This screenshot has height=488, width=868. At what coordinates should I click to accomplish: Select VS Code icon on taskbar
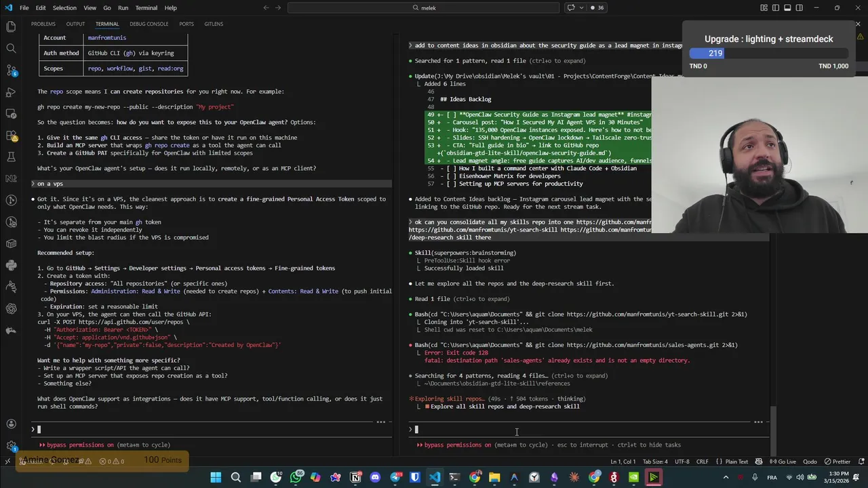pyautogui.click(x=435, y=478)
